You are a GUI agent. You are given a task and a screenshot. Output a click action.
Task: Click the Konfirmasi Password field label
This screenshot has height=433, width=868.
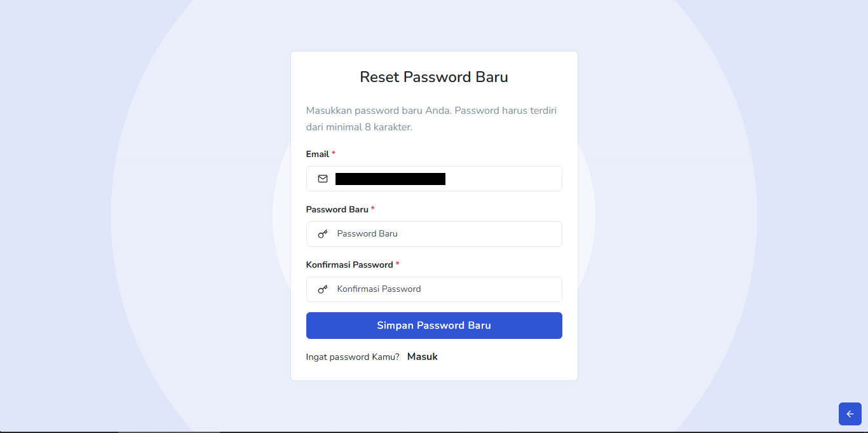[x=349, y=265]
